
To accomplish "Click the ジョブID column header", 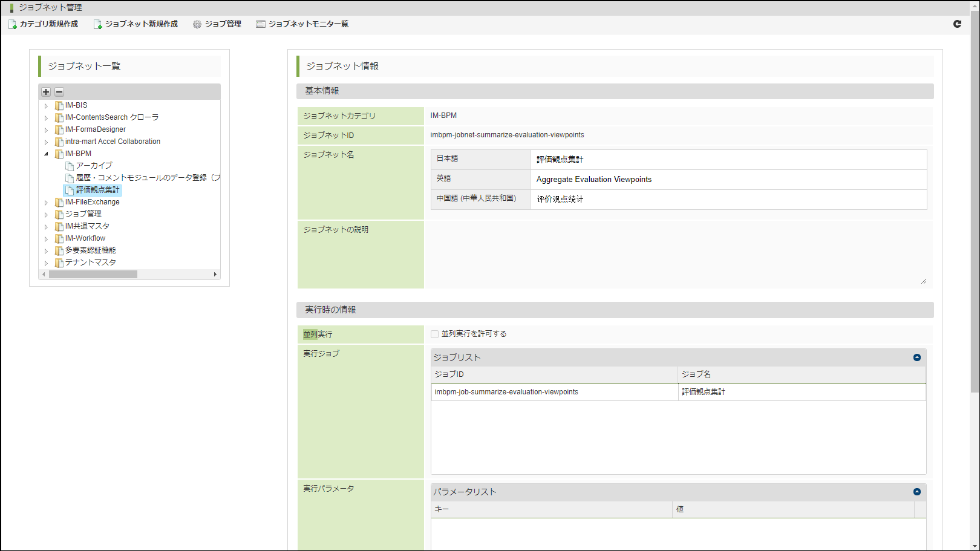I will (554, 374).
